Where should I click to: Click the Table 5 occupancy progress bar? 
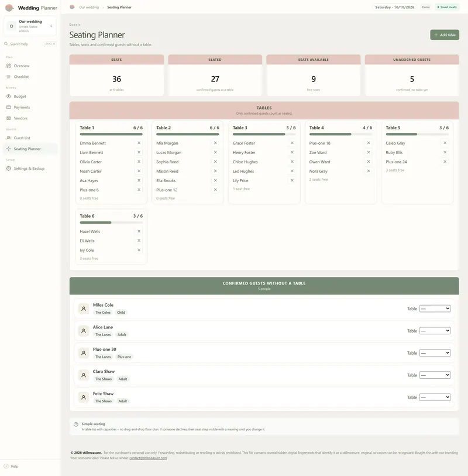(417, 134)
